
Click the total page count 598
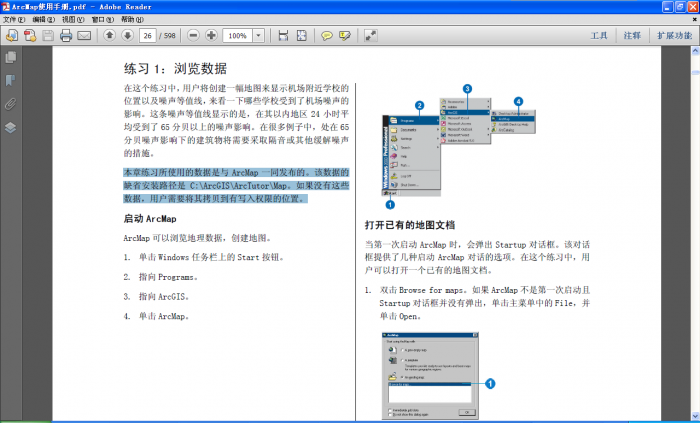(170, 36)
